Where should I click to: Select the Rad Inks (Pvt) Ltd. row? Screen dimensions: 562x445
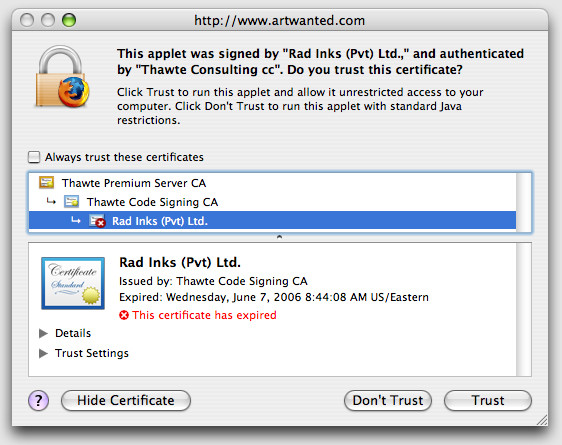pos(272,221)
